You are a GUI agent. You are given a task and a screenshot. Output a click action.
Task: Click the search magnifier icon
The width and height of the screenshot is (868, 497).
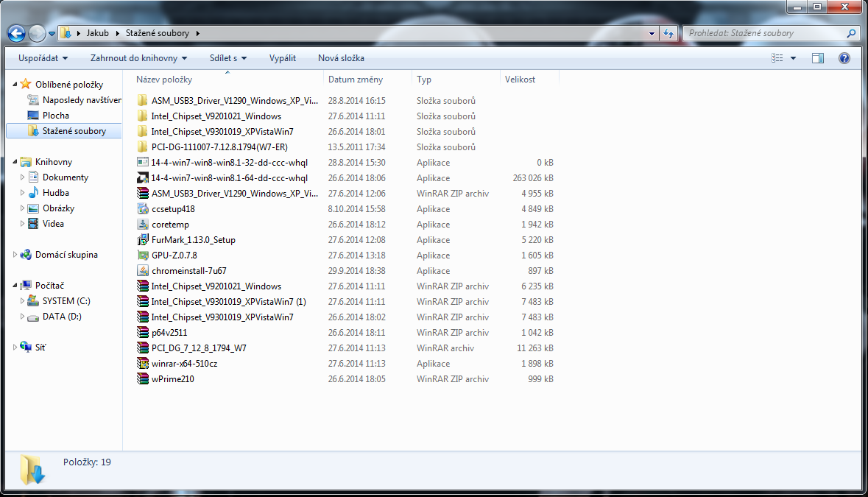click(x=851, y=33)
